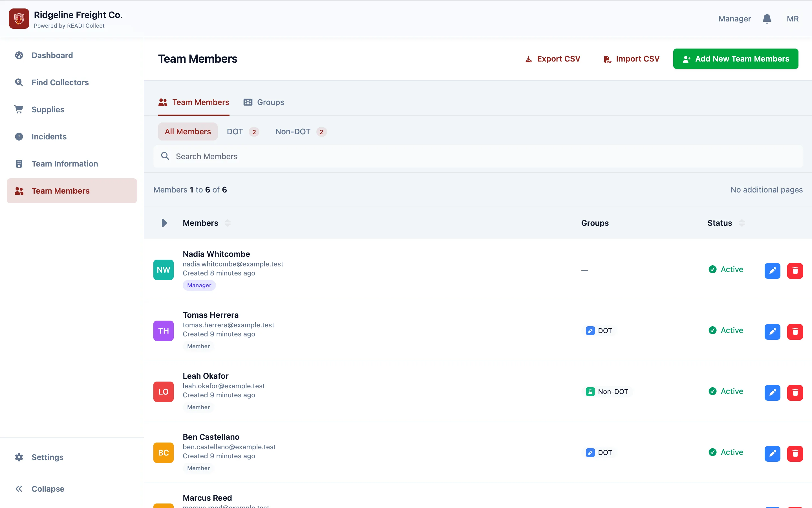The height and width of the screenshot is (508, 812).
Task: Go to Dashboard in sidebar
Action: [x=72, y=55]
